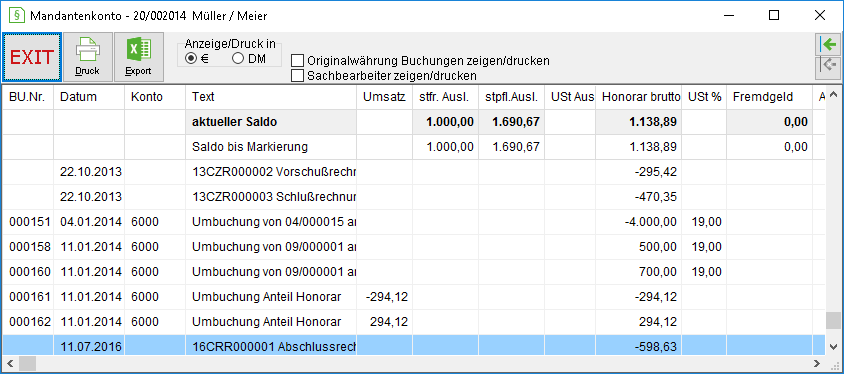Export the account to Excel

click(x=139, y=57)
